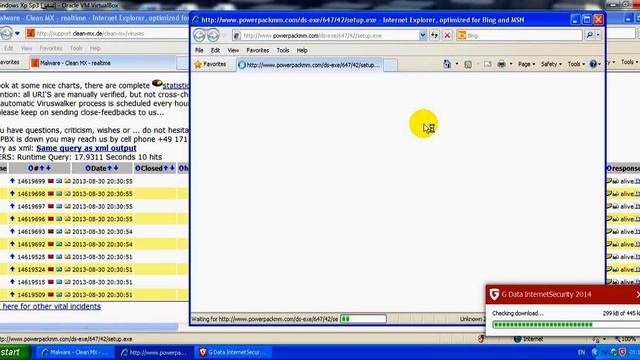Click the up arrow for row 14619699
This screenshot has width=640, height=360.
pos(12,181)
